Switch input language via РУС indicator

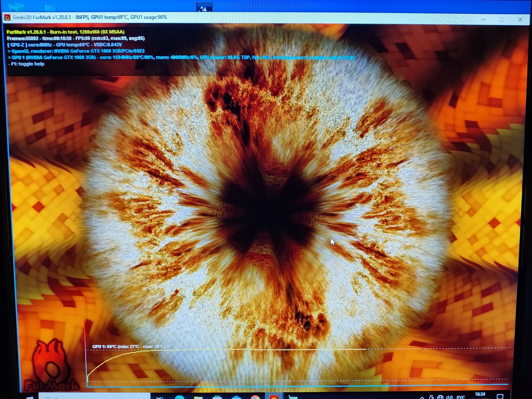[x=460, y=397]
